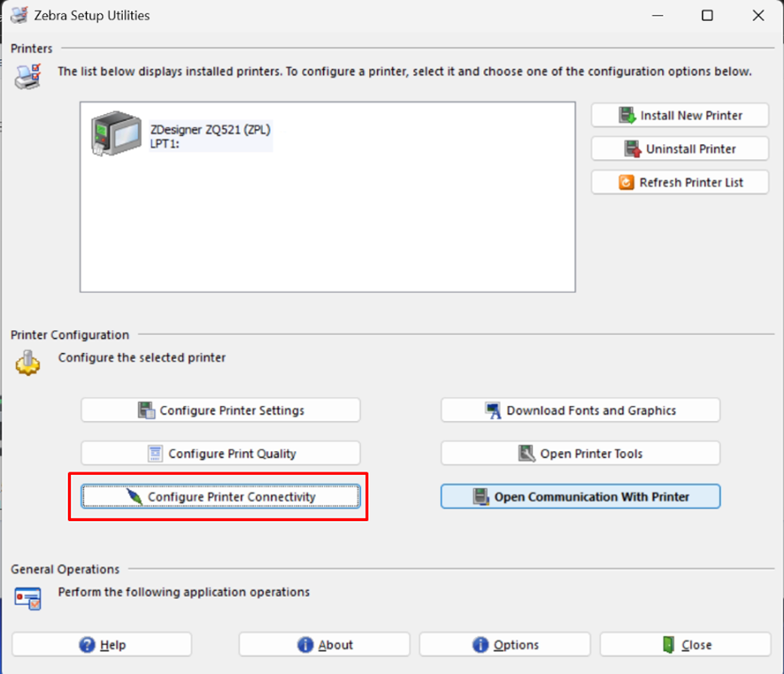Click the General Operations section icon
The image size is (784, 674).
tap(27, 598)
